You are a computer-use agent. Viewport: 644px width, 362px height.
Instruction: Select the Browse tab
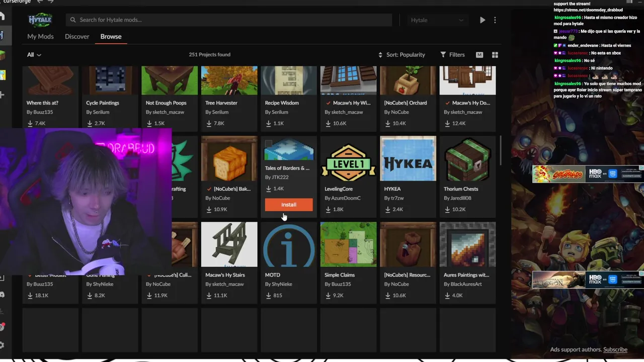(111, 36)
